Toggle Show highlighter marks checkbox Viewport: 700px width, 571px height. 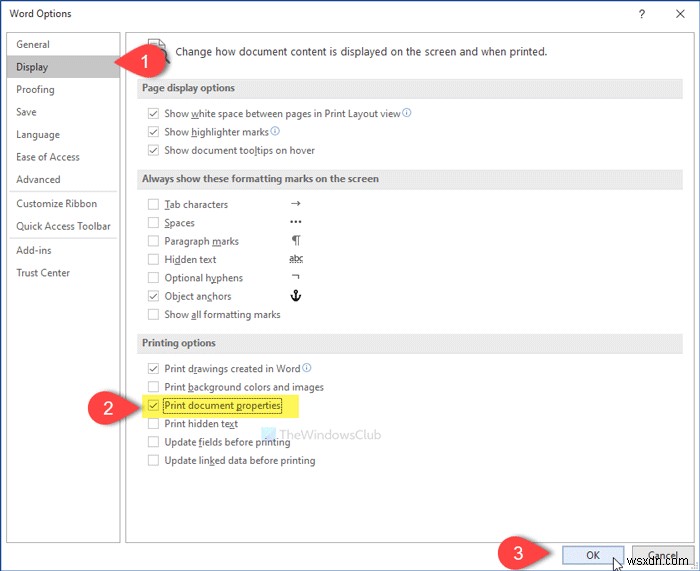click(x=153, y=132)
